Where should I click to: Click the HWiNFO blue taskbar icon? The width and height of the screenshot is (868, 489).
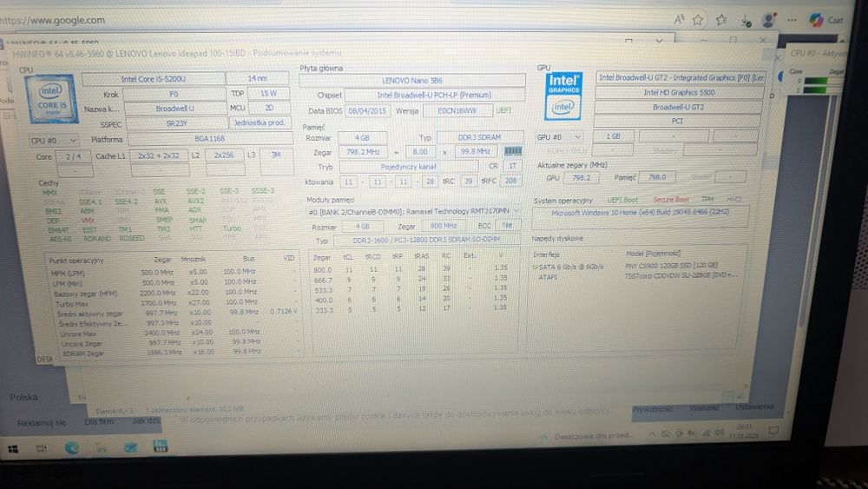[x=160, y=446]
